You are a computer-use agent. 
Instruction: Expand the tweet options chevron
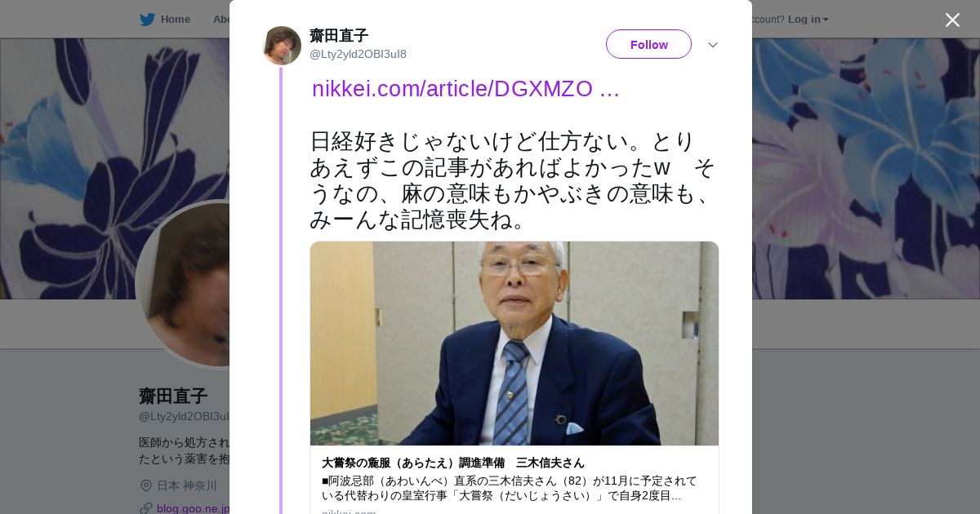[712, 45]
